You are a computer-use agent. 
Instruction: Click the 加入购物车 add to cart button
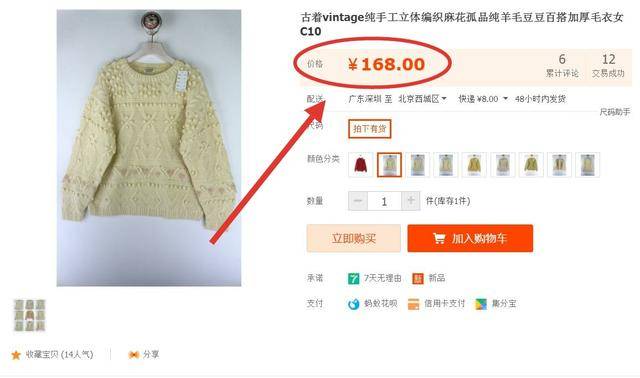point(470,238)
